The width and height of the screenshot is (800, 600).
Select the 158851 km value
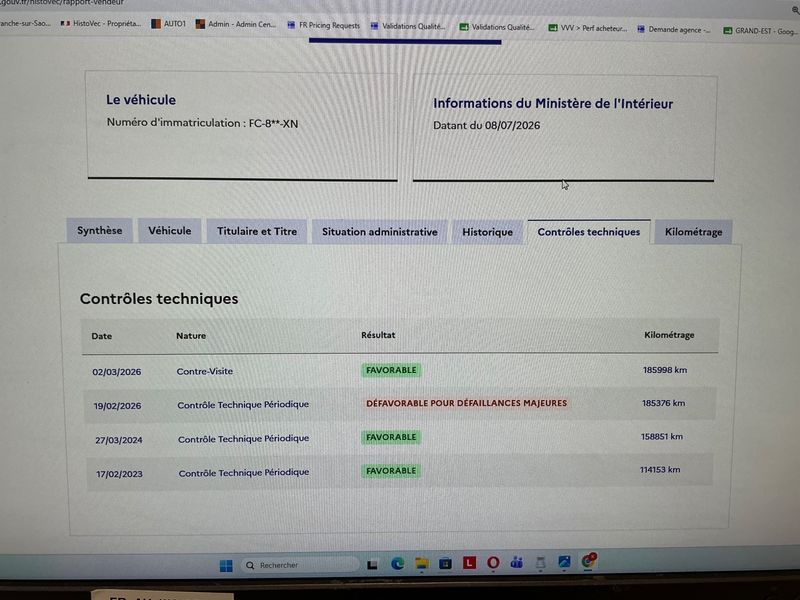click(662, 437)
